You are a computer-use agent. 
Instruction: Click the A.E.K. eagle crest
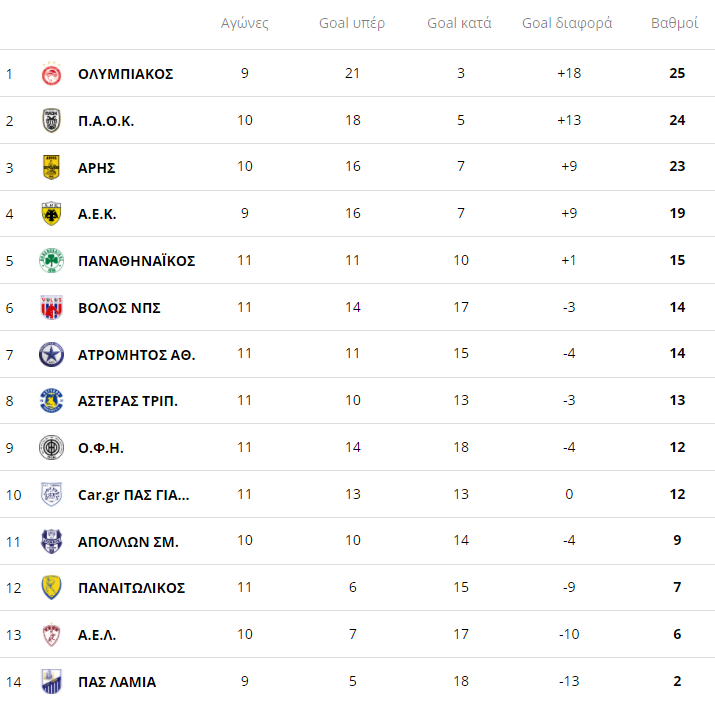(x=51, y=214)
